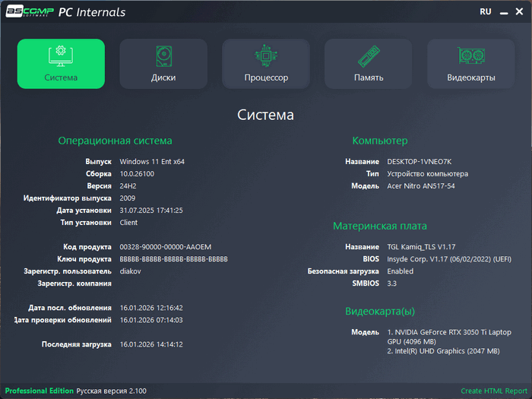Select install date 31.07.2025 17:41:25
The height and width of the screenshot is (399, 532).
[x=151, y=211]
